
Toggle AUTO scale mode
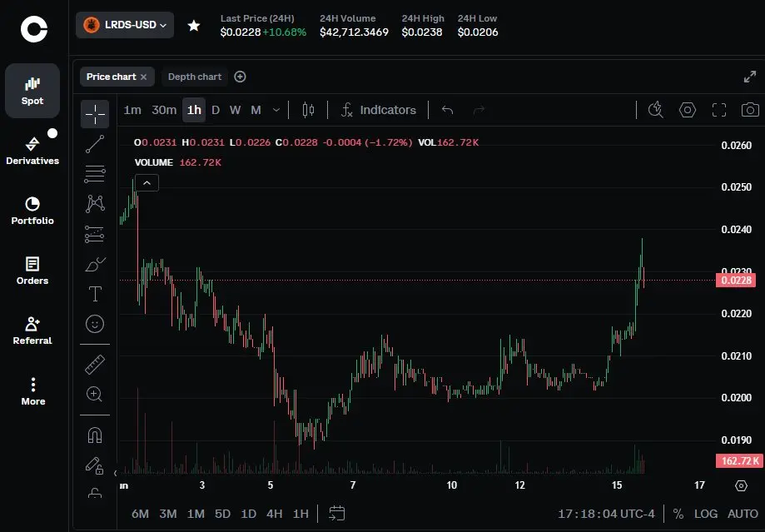coord(743,514)
